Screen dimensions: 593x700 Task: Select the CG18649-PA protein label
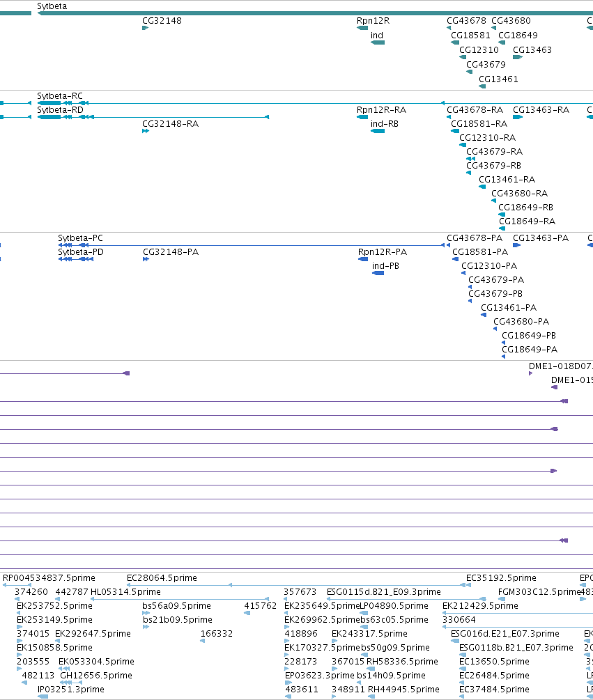tap(530, 349)
